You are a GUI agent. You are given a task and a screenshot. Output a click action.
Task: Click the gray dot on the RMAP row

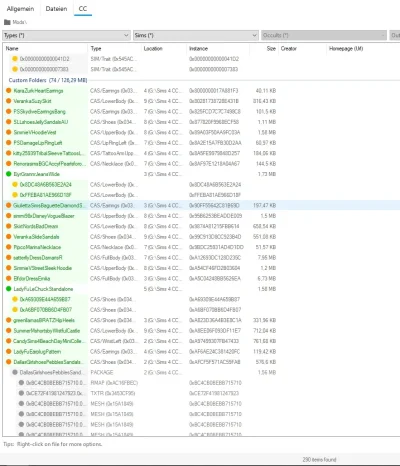(x=21, y=383)
